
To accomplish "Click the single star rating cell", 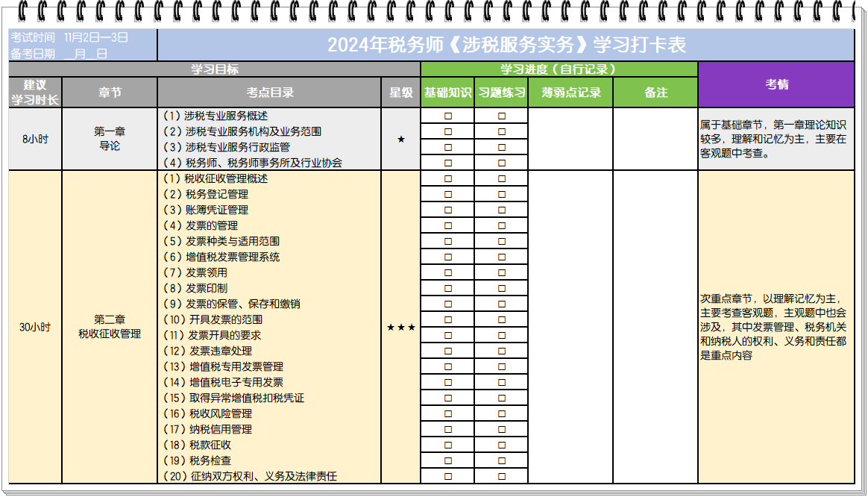I will 400,139.
